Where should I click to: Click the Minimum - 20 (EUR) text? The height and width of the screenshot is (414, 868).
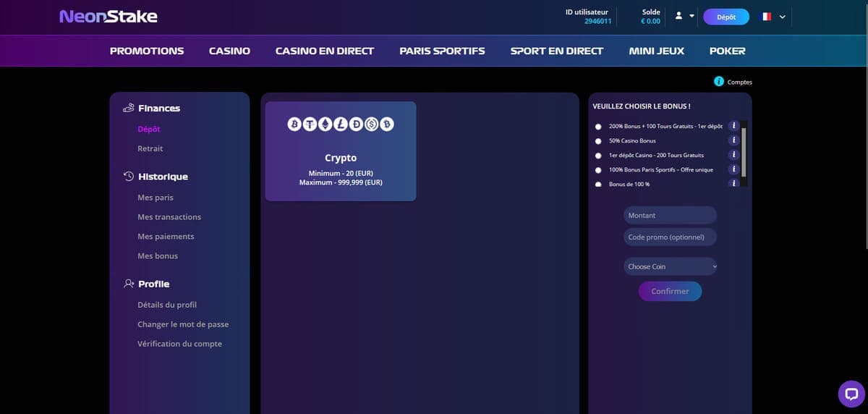coord(341,174)
